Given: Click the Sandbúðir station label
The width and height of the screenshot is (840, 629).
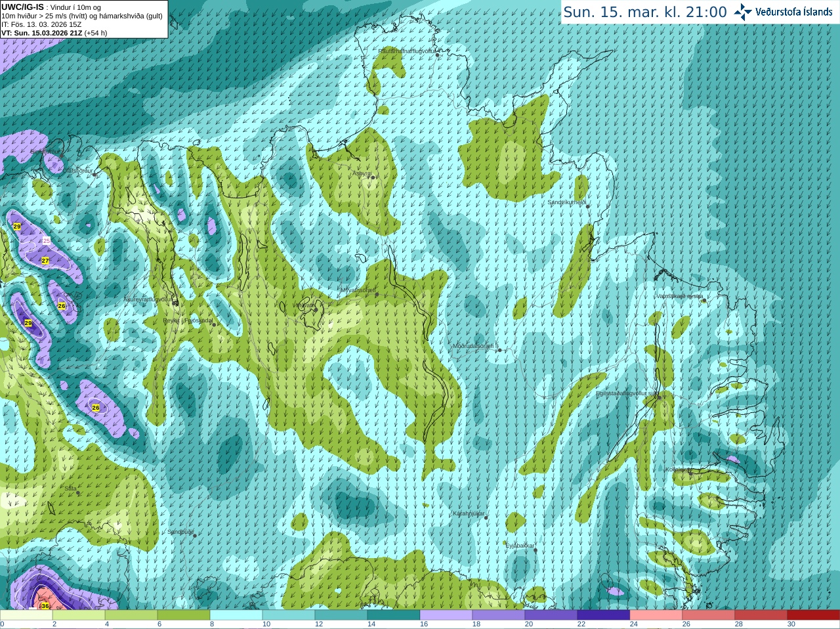Looking at the screenshot, I should [x=180, y=532].
